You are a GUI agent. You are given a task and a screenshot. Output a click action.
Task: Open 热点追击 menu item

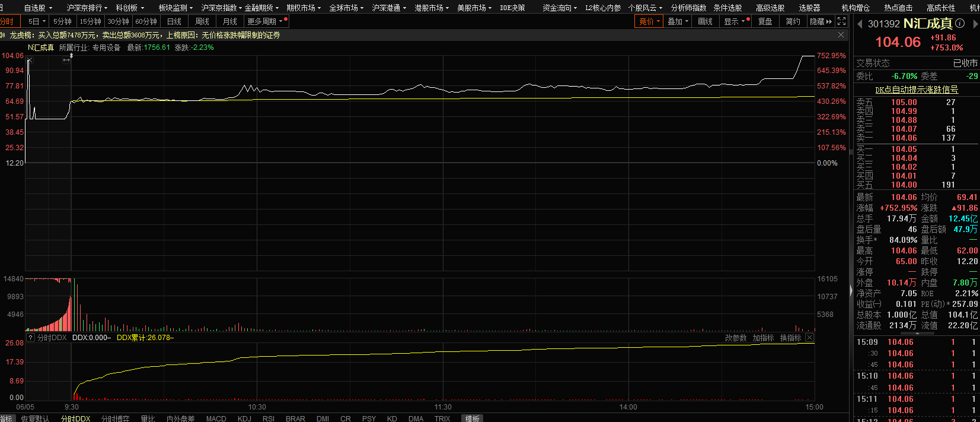(x=898, y=8)
